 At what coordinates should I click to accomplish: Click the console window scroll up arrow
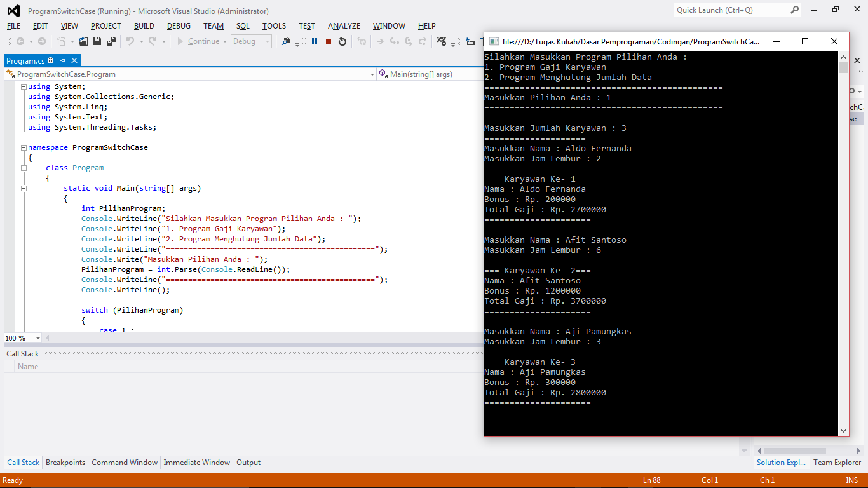click(x=843, y=57)
